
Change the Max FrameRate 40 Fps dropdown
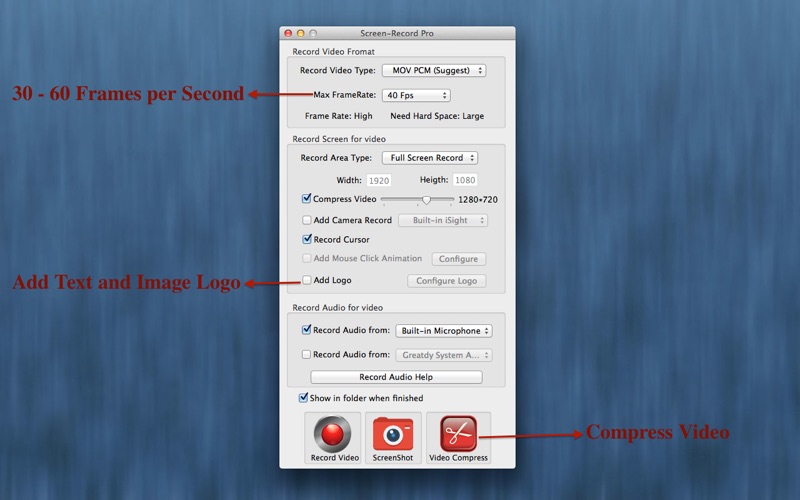click(416, 95)
